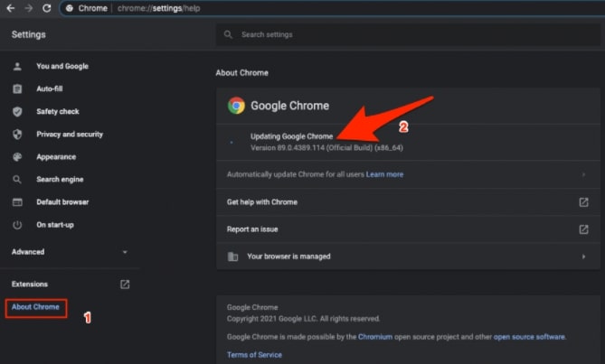Click the Google Chrome logo icon

tap(236, 106)
